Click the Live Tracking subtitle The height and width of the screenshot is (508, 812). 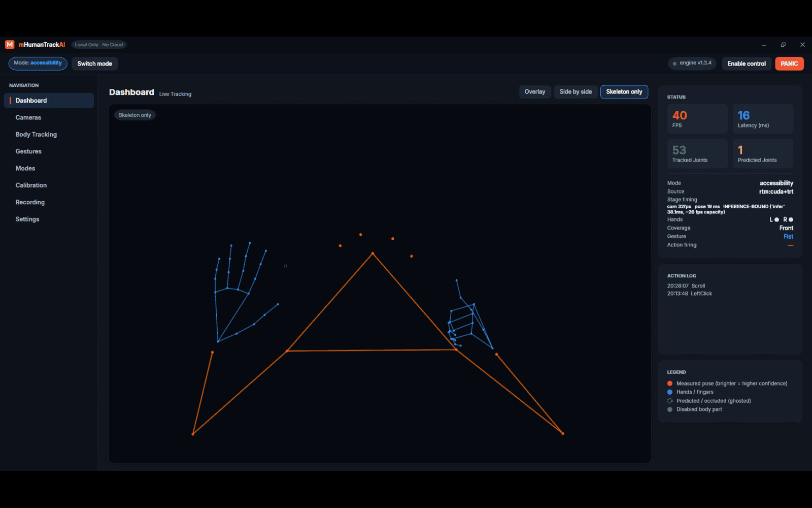pos(175,94)
